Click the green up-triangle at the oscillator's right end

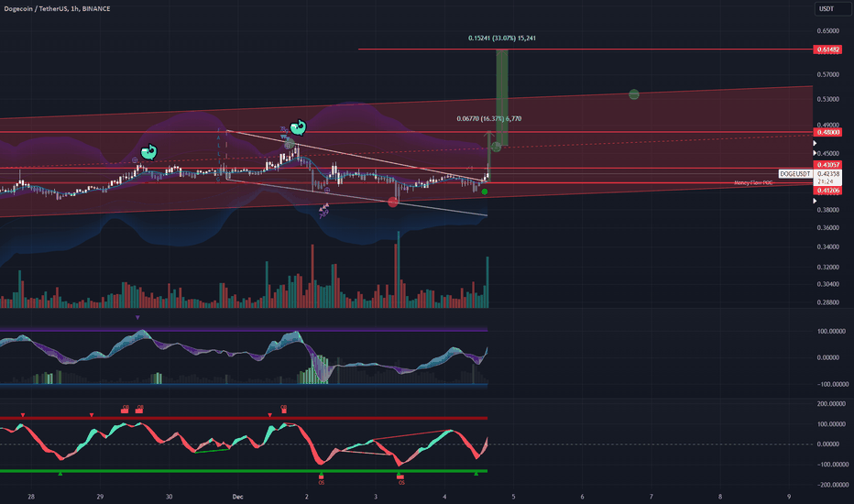pyautogui.click(x=476, y=474)
